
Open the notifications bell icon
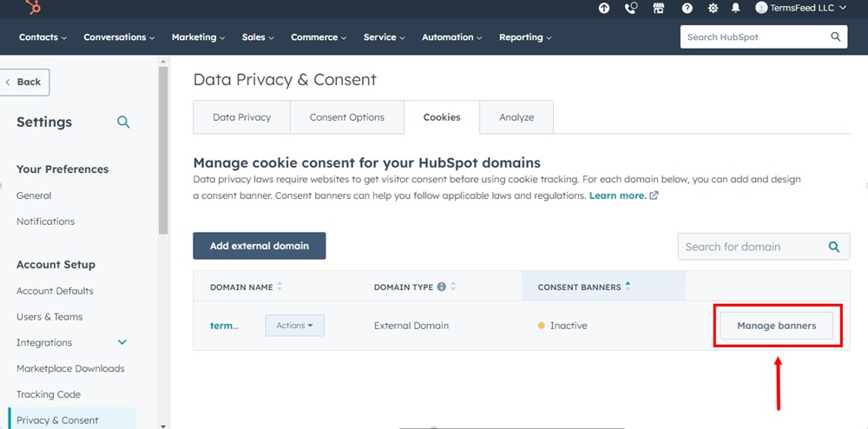click(x=736, y=9)
